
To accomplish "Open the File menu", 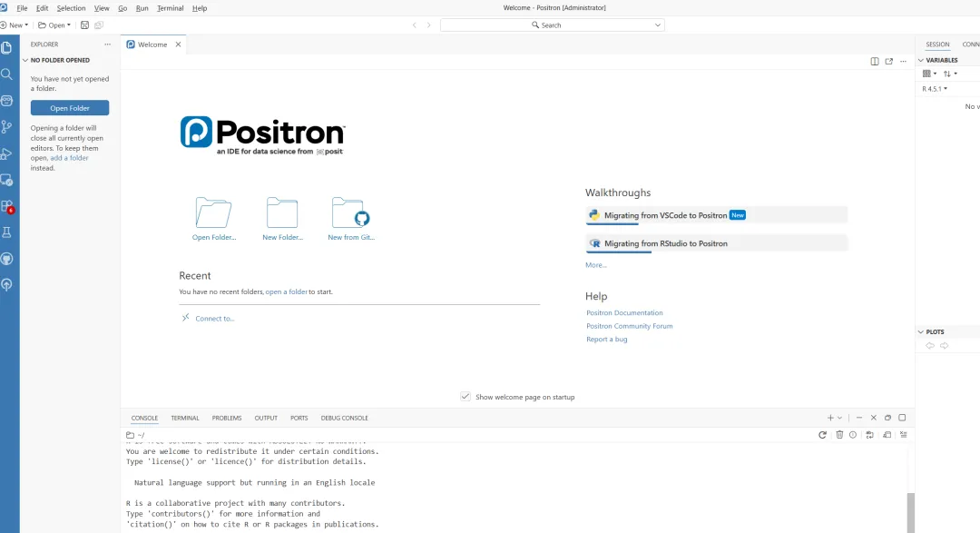I will pyautogui.click(x=22, y=8).
